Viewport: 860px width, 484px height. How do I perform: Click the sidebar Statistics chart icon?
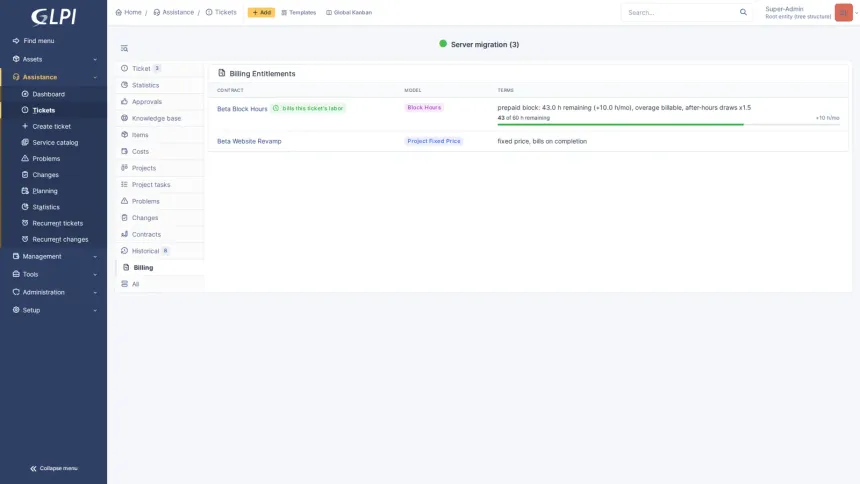[25, 207]
